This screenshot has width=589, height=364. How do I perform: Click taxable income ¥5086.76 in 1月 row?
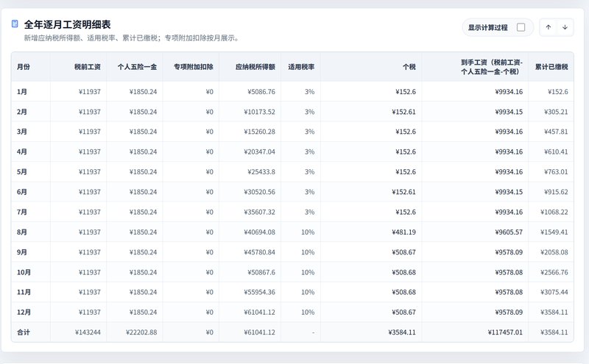(261, 92)
